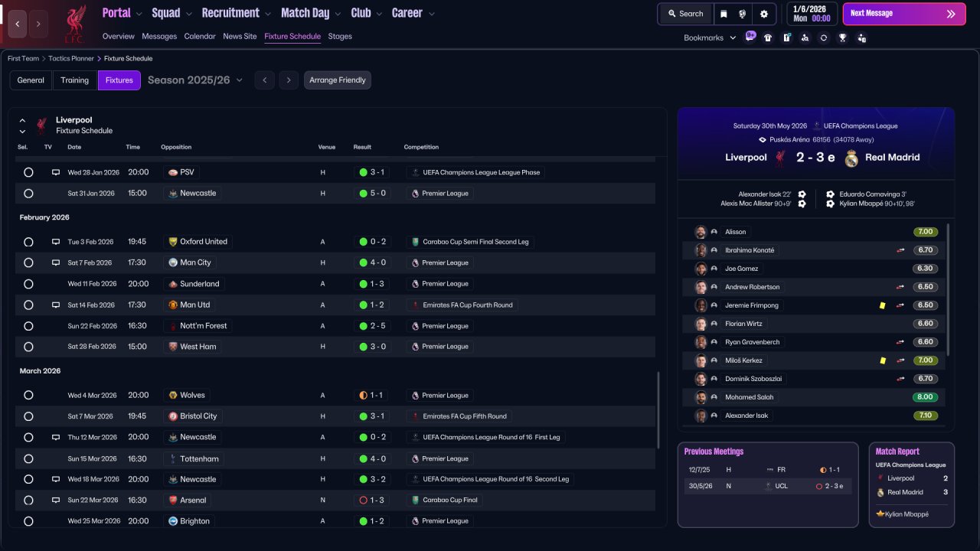Click the goal icon beside Alexander Isak 22'
This screenshot has width=980, height=551.
802,194
